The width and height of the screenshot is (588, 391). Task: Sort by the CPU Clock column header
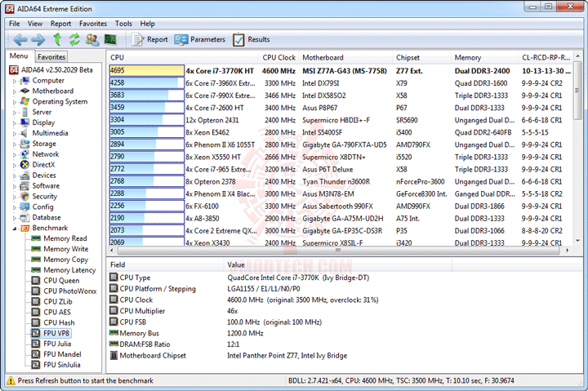coord(278,57)
